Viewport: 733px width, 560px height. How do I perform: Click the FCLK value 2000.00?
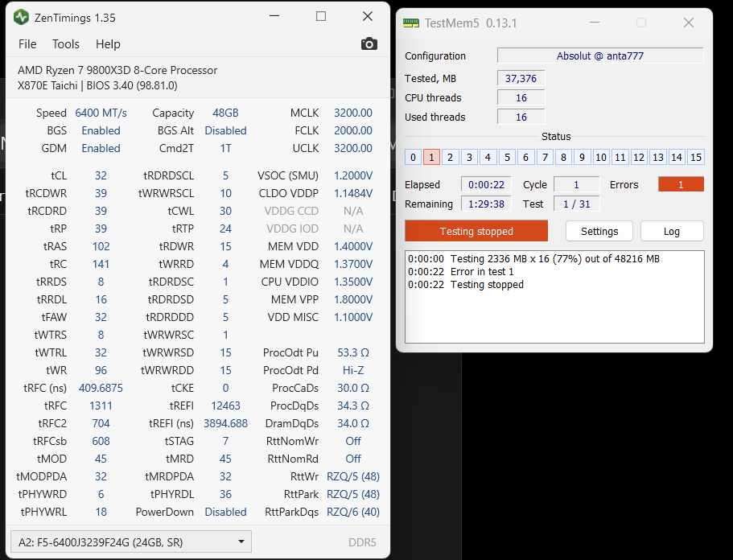pos(353,130)
